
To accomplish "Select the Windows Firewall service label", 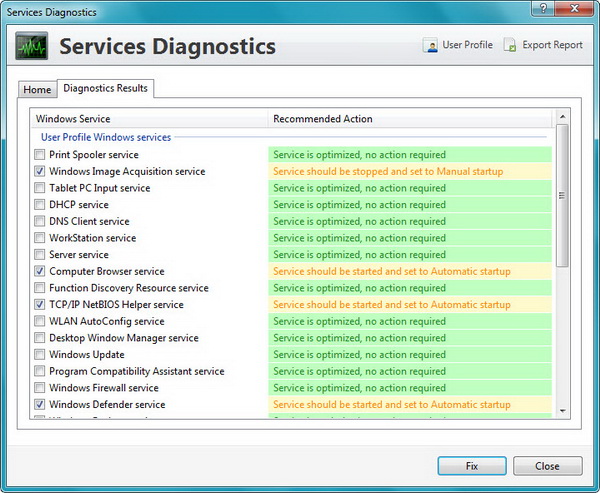I will click(x=104, y=388).
